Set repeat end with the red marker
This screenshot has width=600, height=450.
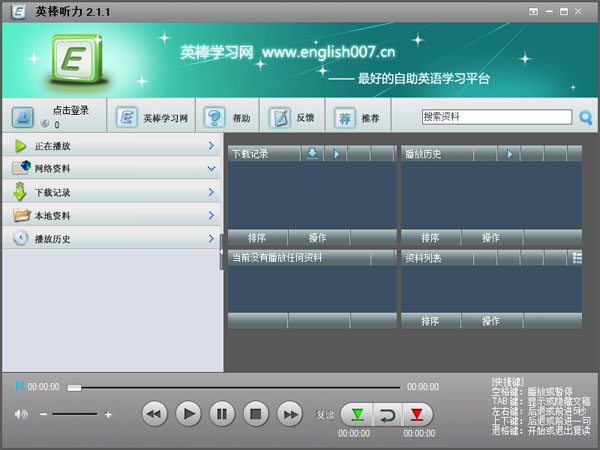pos(417,414)
